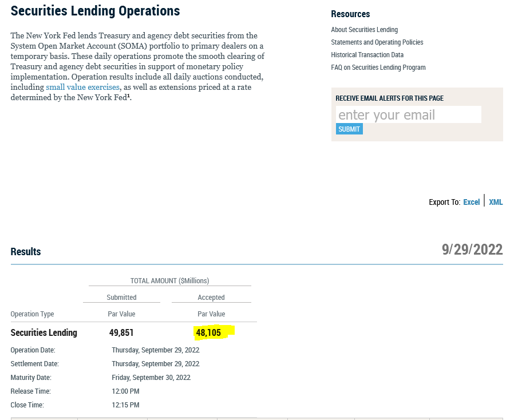Export results to XML
Viewport: 510px width, 420px height.
(496, 202)
